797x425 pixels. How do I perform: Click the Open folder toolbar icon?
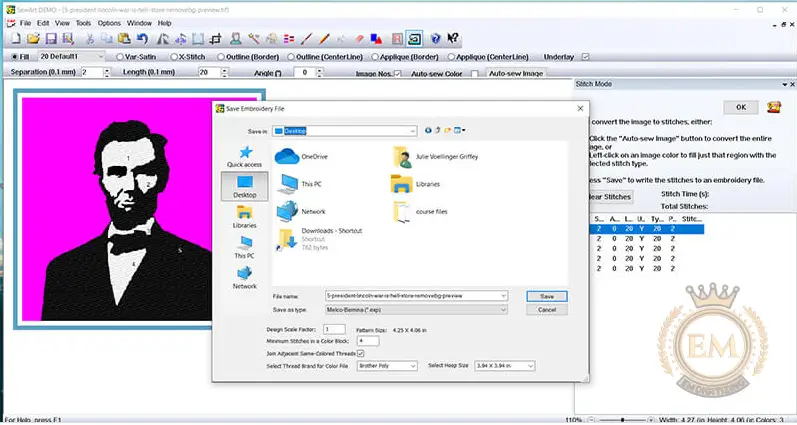[x=33, y=39]
